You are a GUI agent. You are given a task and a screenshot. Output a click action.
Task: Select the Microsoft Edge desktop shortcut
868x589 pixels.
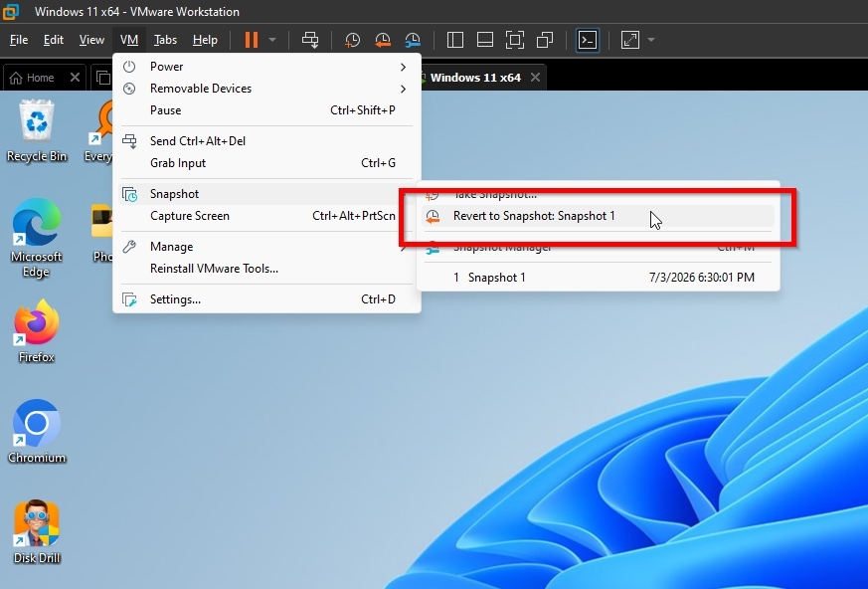coord(37,238)
